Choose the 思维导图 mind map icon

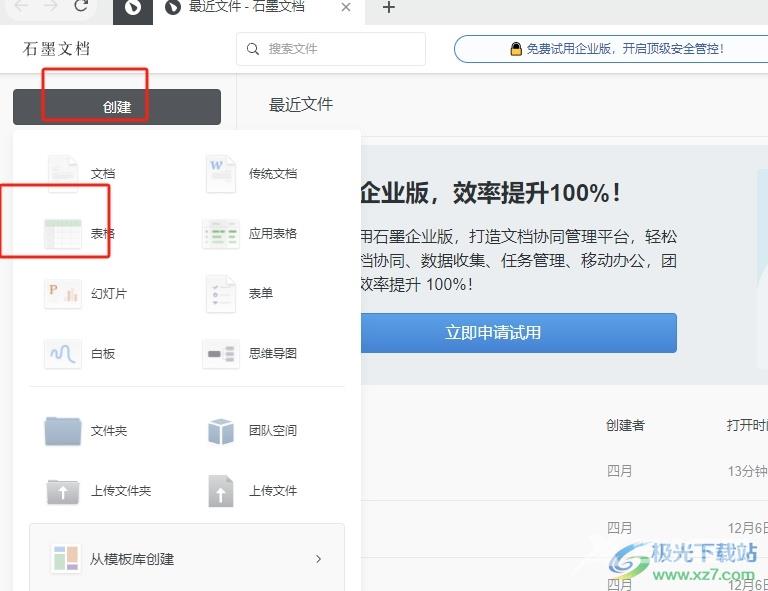(221, 354)
